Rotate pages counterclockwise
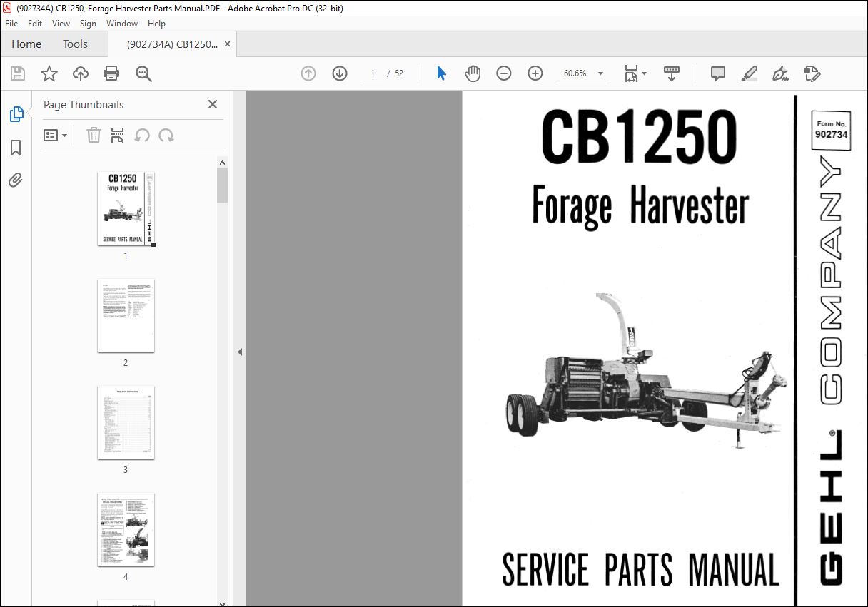This screenshot has height=607, width=868. (142, 135)
